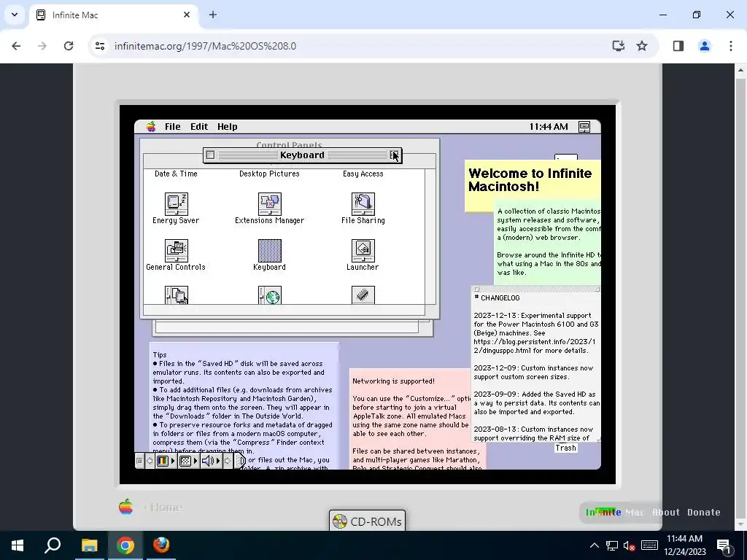Click the Desktop Pictures label

(269, 174)
